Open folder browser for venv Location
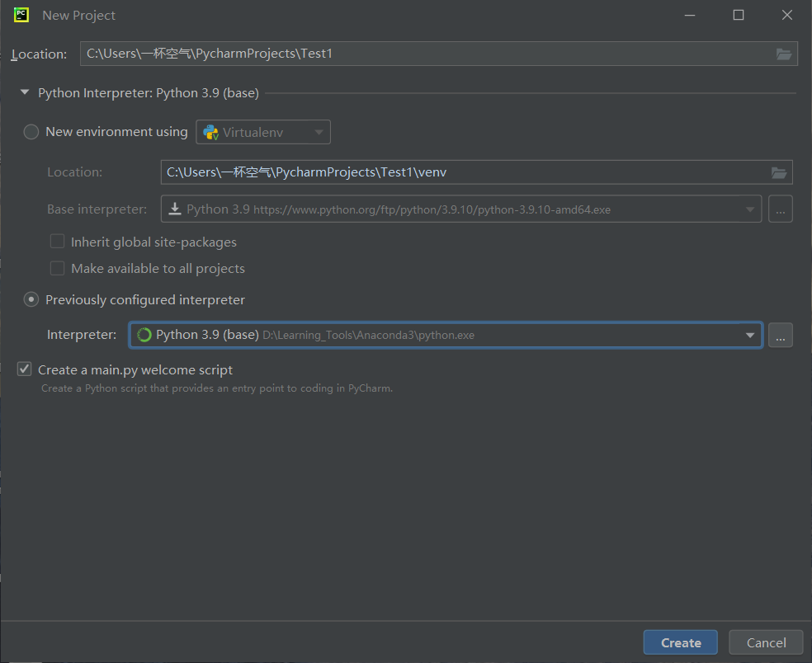The height and width of the screenshot is (663, 812). [779, 172]
